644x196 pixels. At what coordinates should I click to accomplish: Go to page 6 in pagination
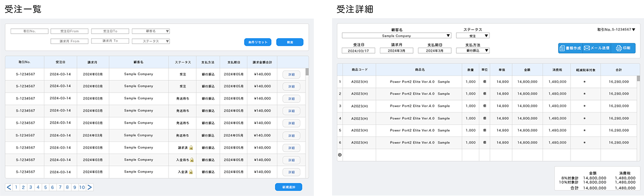pos(53,187)
